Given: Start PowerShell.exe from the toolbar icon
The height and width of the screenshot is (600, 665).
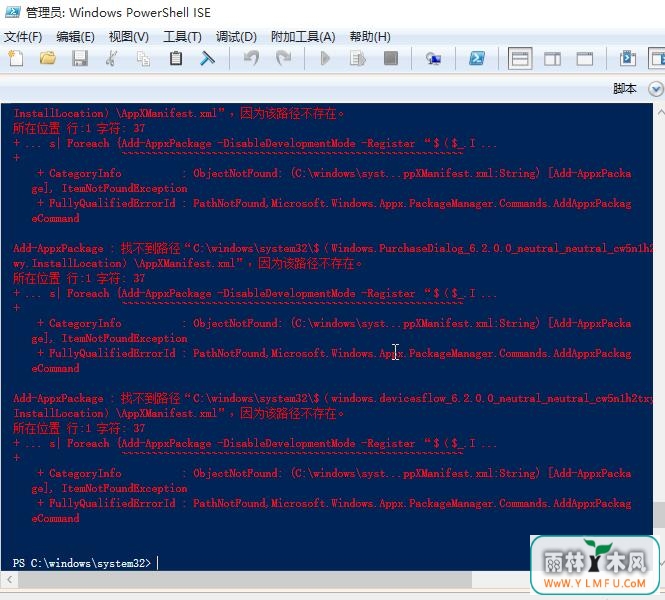Looking at the screenshot, I should point(477,58).
